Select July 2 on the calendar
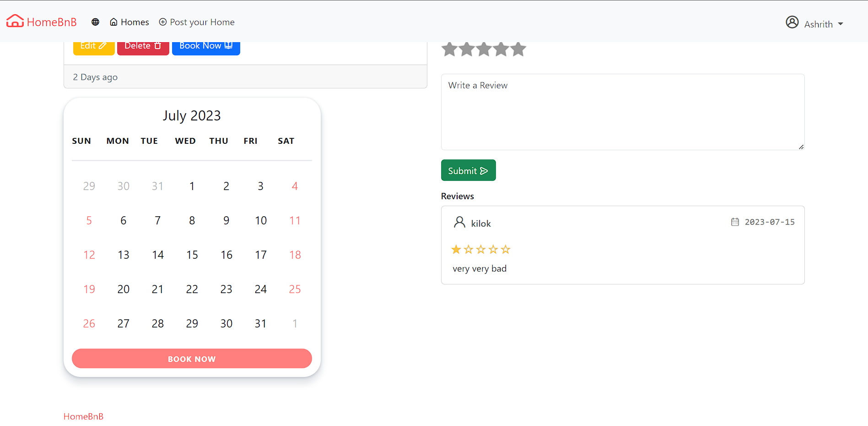This screenshot has width=868, height=426. pyautogui.click(x=226, y=186)
